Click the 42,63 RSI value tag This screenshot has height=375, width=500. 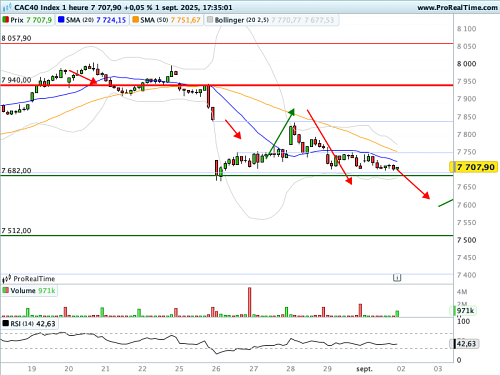pos(465,344)
